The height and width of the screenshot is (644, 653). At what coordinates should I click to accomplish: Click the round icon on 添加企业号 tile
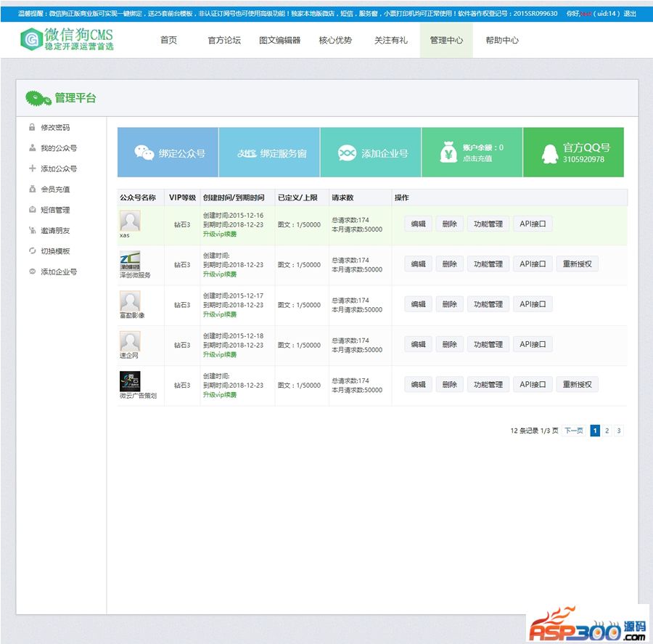click(x=347, y=153)
